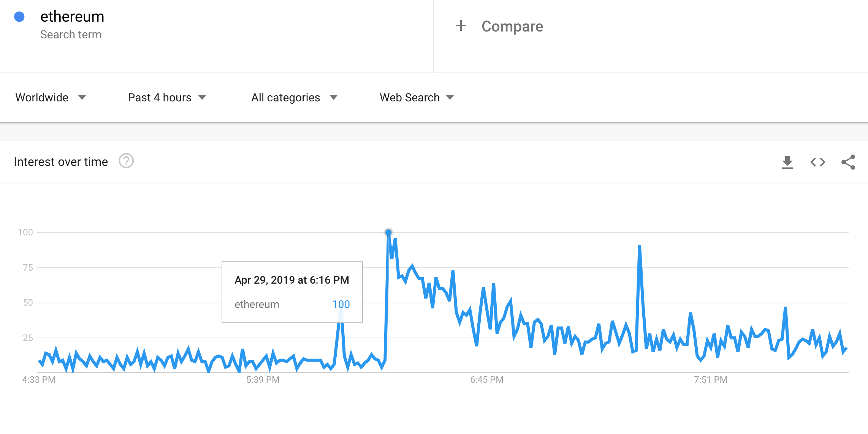Expand the Worldwide region dropdown
868x434 pixels.
tap(51, 98)
